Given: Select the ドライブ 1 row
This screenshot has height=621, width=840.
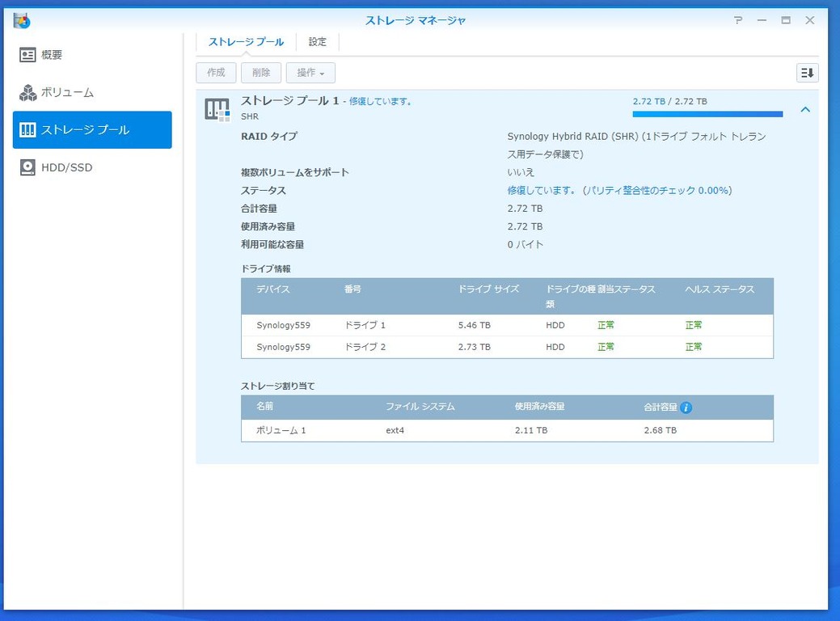Looking at the screenshot, I should [x=507, y=325].
